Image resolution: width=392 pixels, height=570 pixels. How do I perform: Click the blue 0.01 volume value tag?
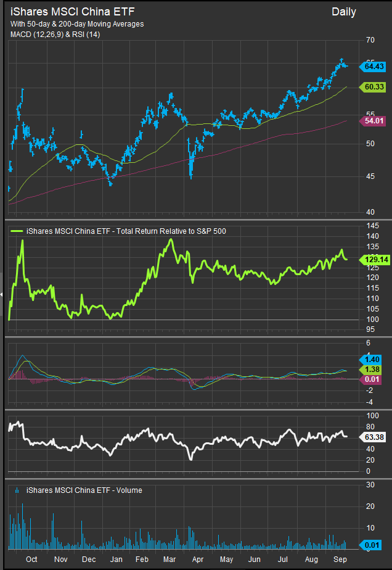pos(374,544)
